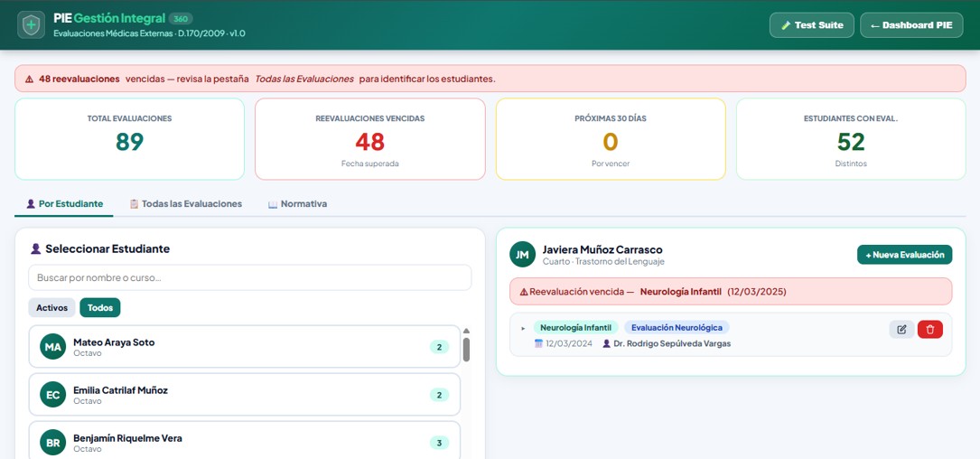
Task: Click the BR avatar of Benjamín Riquelme
Action: click(x=53, y=443)
